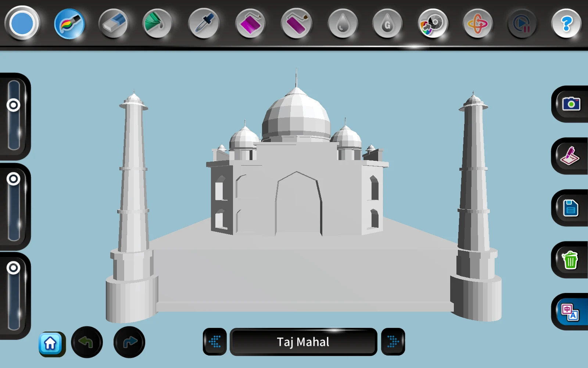This screenshot has height=368, width=588.
Task: Undo the last action
Action: click(87, 342)
